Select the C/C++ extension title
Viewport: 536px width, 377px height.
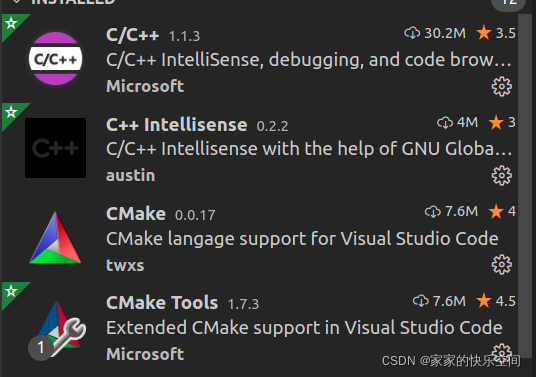pos(133,35)
